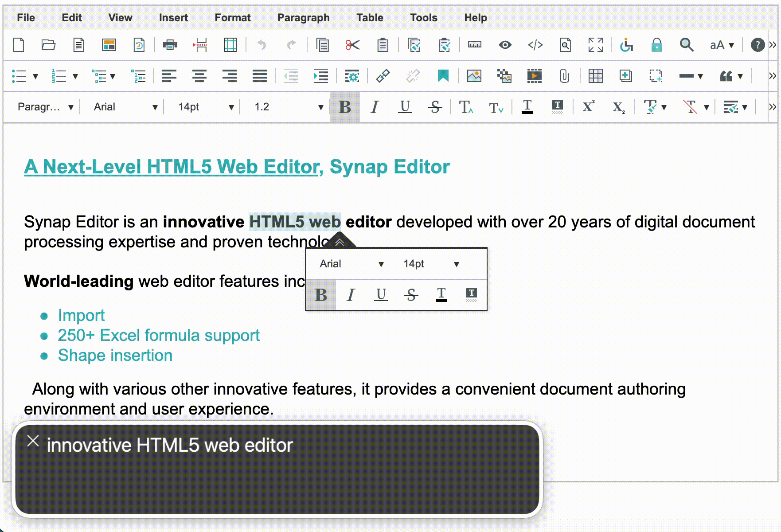Open the Table menu
The image size is (781, 532).
(x=370, y=18)
